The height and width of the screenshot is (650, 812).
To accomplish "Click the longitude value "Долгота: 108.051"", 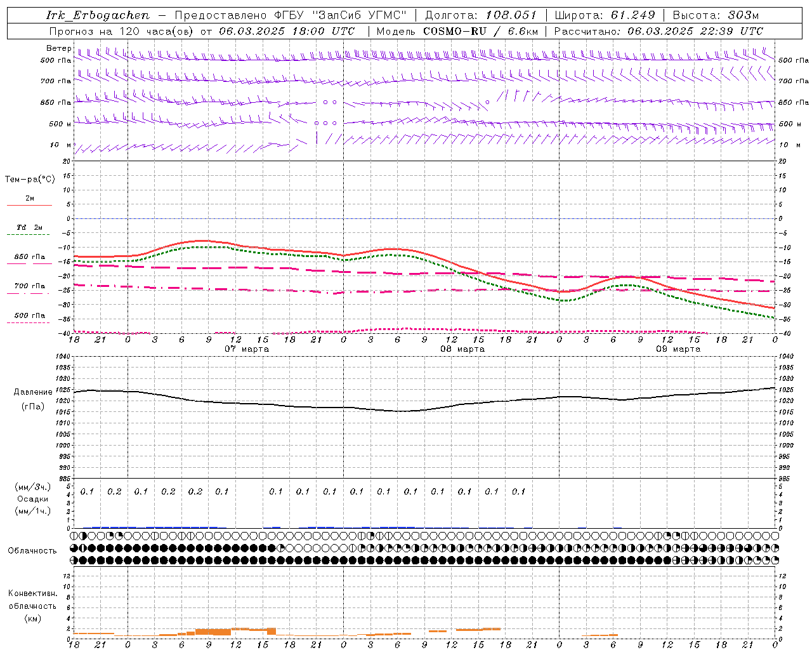I will pos(480,15).
